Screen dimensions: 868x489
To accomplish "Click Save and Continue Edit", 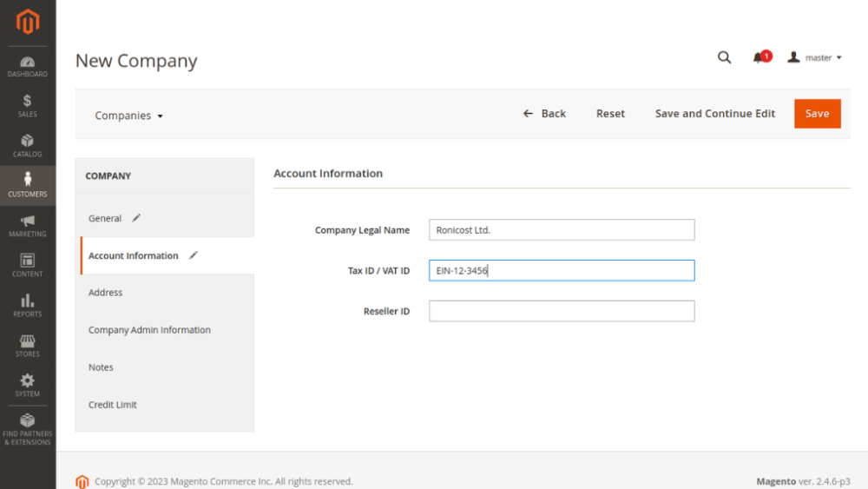I will [x=714, y=114].
